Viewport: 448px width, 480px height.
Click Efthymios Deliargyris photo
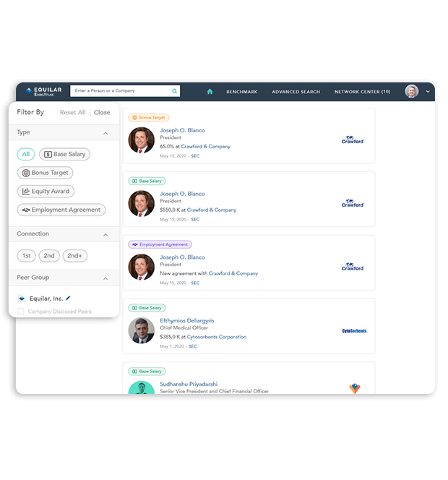[142, 330]
